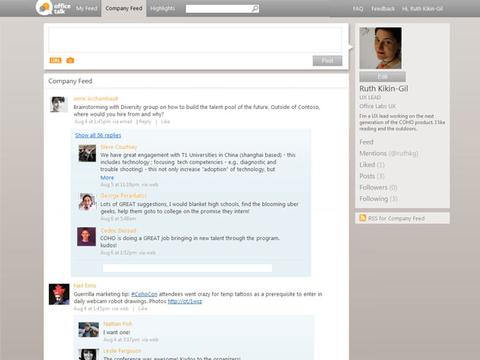
Task: Click the magnifier search icon
Action: [x=255, y=9]
